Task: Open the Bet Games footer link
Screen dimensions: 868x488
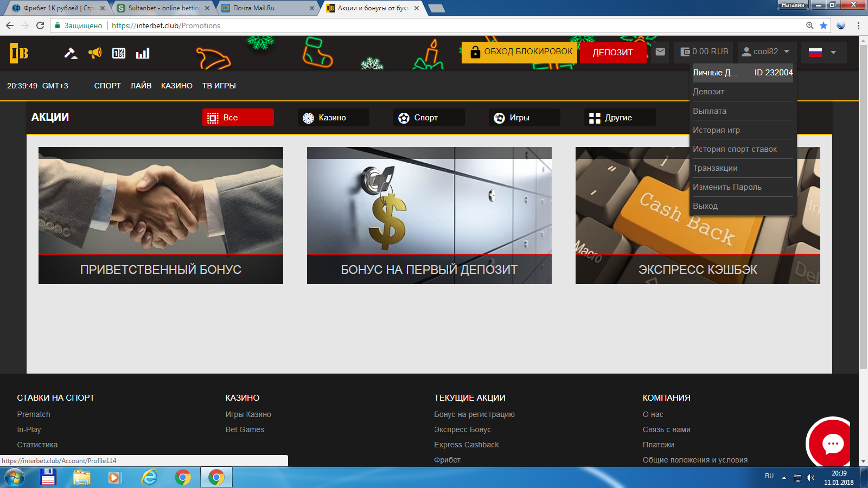Action: [245, 429]
